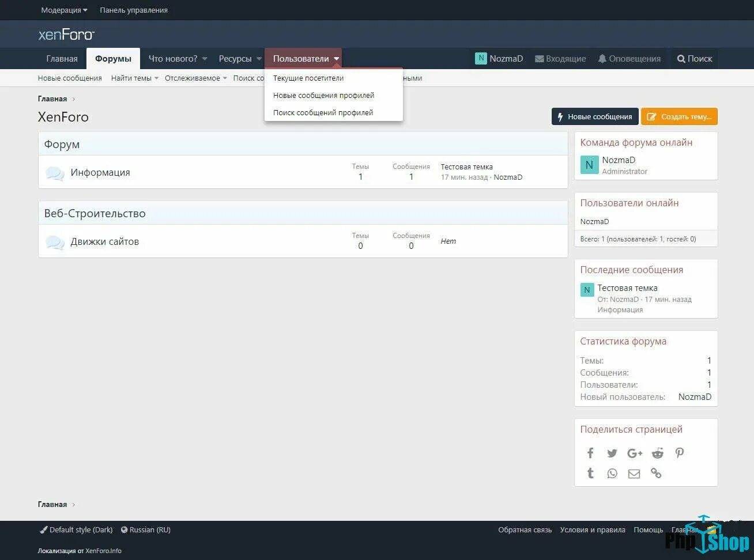Select Поиск сообщений профилей menu entry
This screenshot has height=560, width=754.
coord(333,112)
